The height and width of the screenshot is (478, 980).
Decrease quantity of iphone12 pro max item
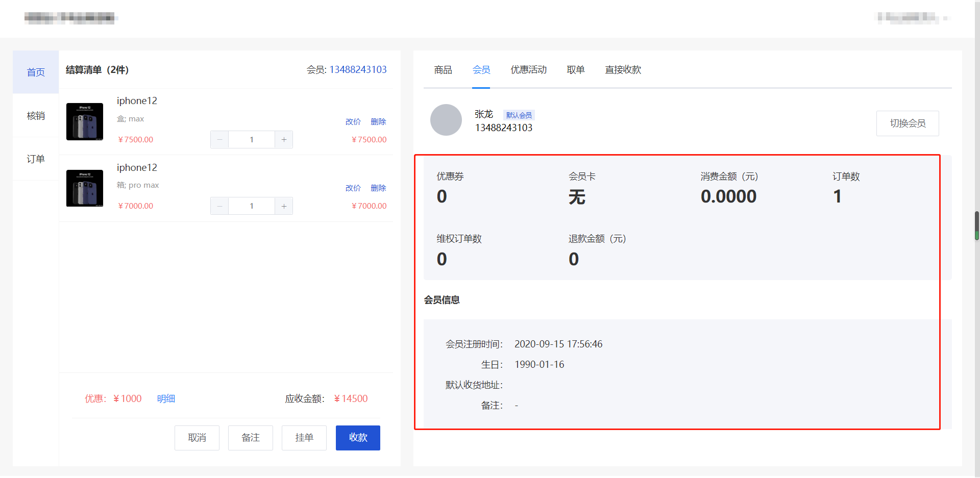click(x=219, y=206)
